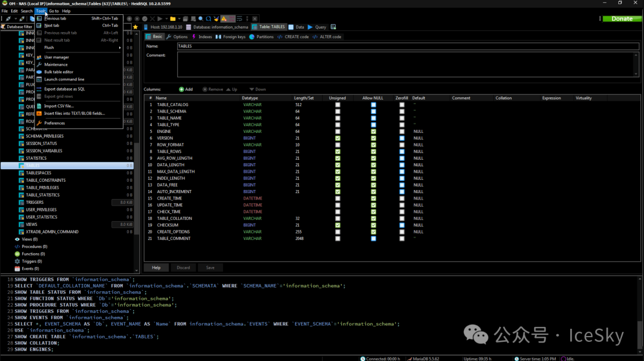Click the green Add column icon
The image size is (644, 361).
[x=181, y=89]
